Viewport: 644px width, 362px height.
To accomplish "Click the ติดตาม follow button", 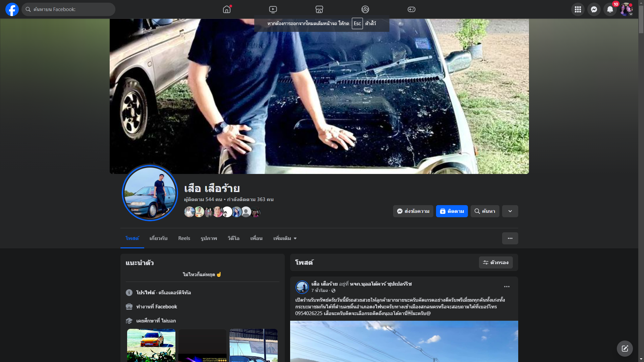I will [x=451, y=211].
